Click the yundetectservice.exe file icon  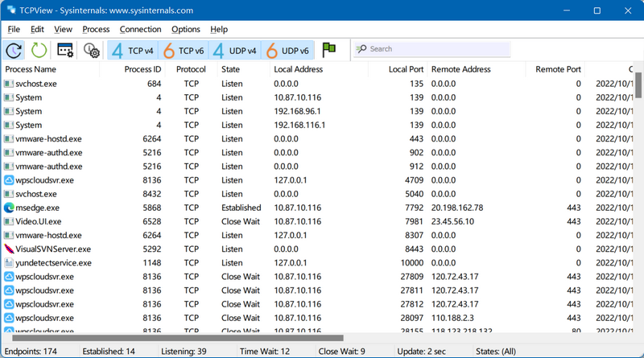tap(9, 263)
